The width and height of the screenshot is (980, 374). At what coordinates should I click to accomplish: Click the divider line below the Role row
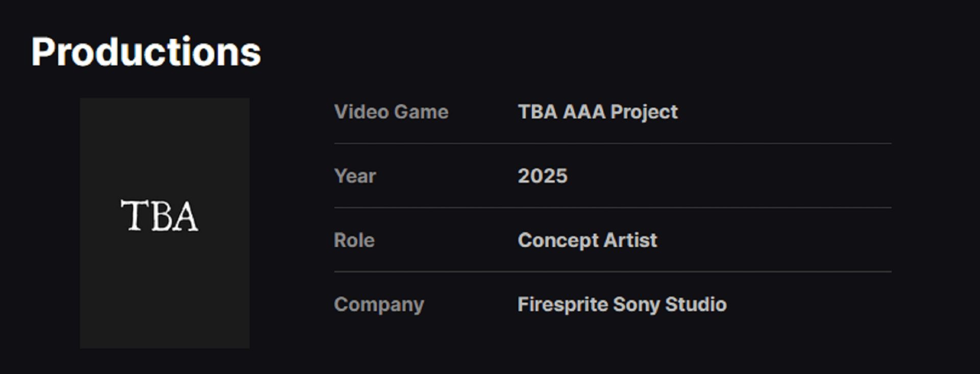(x=612, y=272)
